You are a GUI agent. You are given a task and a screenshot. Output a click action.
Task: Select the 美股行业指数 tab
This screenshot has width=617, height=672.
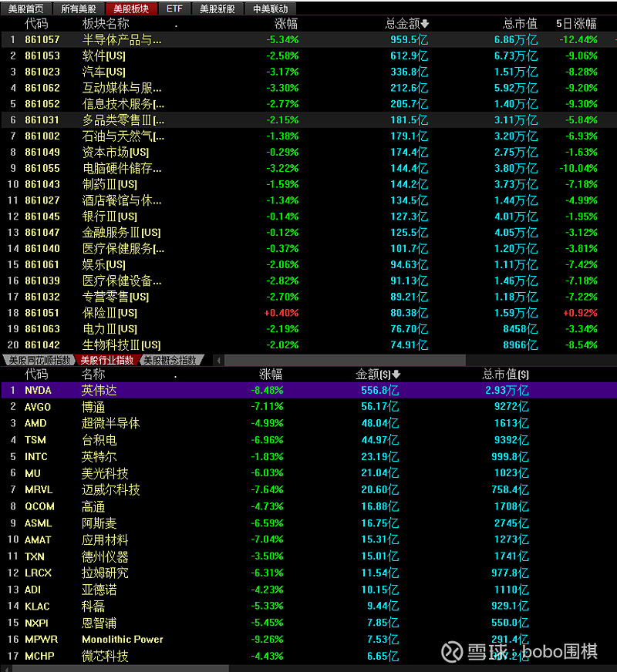107,361
